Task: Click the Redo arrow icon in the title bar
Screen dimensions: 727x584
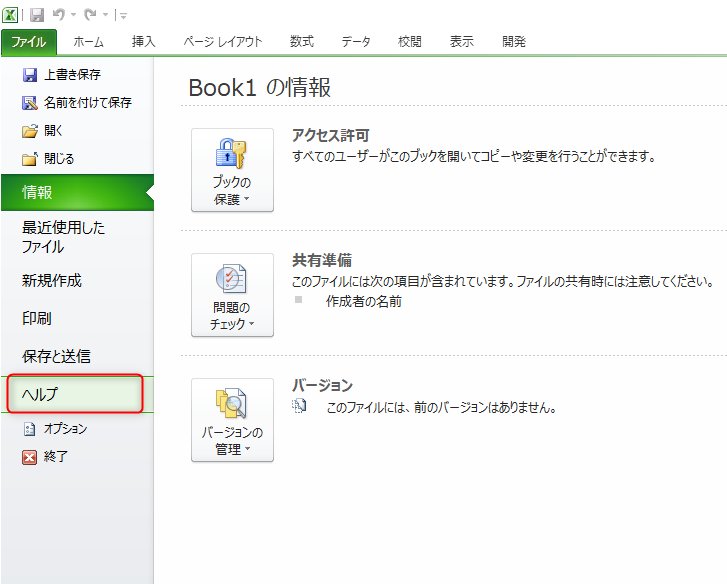Action: click(90, 15)
